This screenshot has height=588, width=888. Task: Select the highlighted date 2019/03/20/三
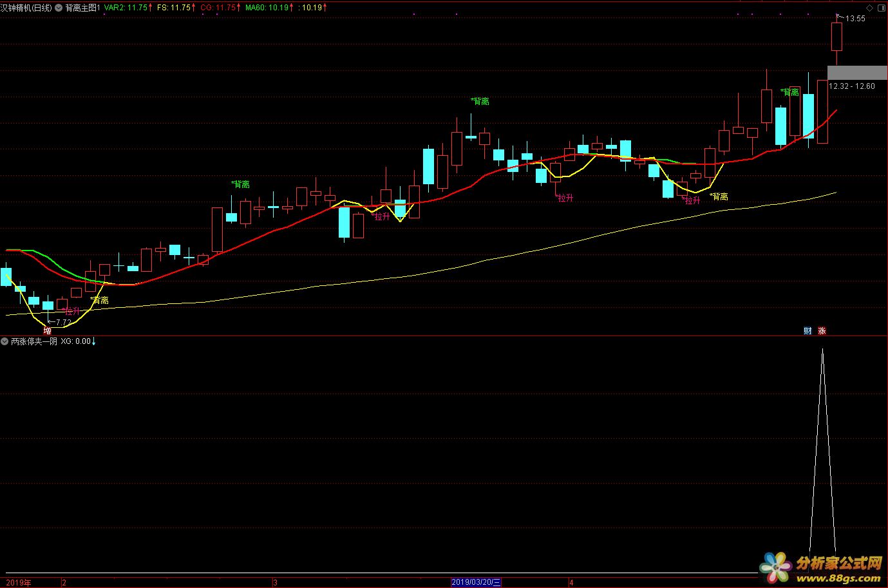476,582
